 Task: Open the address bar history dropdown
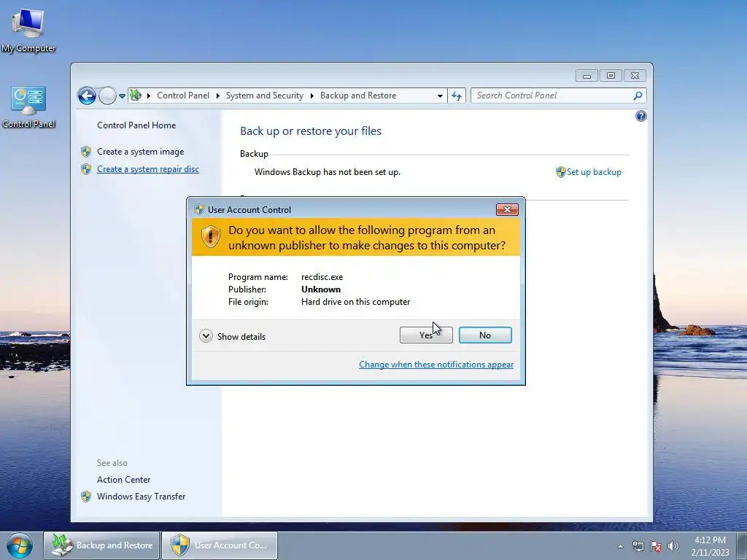[x=440, y=96]
